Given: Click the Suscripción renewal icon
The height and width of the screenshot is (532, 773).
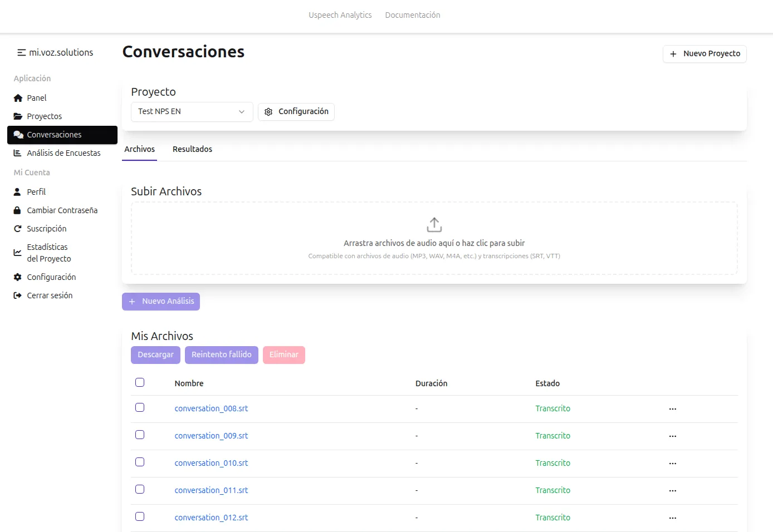Looking at the screenshot, I should click(x=18, y=228).
